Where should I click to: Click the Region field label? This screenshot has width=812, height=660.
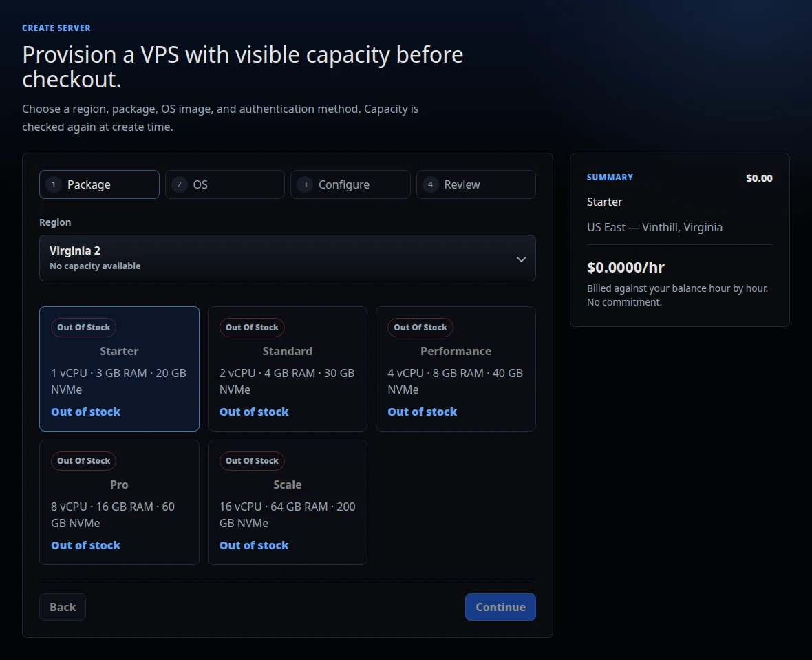(55, 222)
